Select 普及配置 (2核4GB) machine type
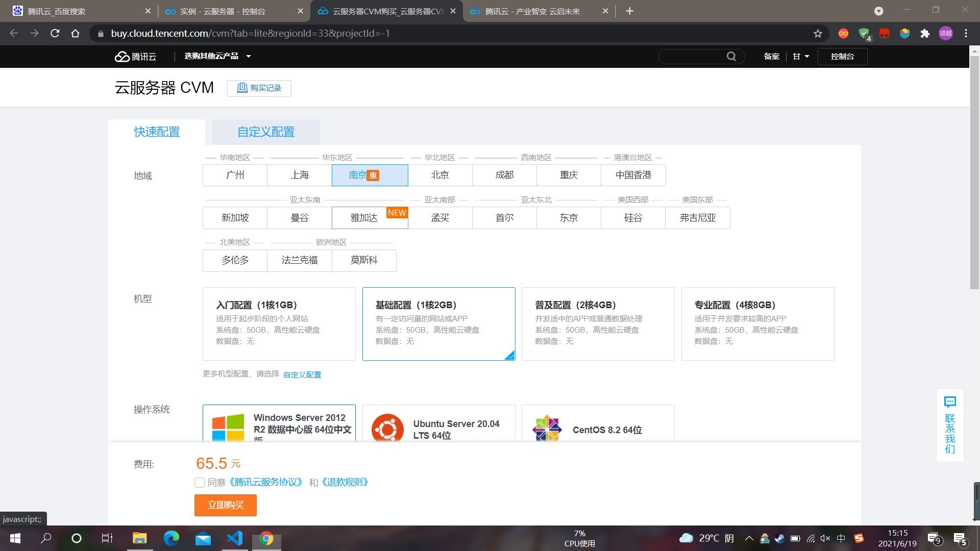Screen dimensions: 980x551 coord(598,324)
